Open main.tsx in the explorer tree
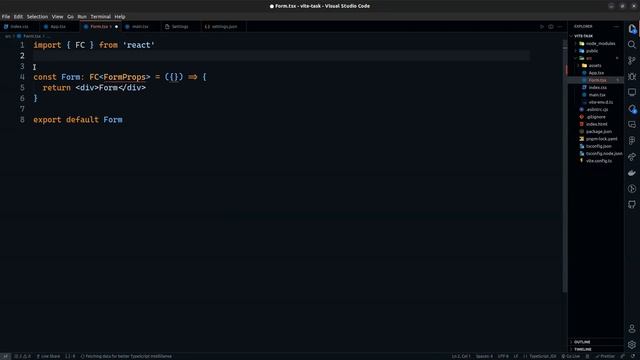This screenshot has height=360, width=640. (596, 95)
